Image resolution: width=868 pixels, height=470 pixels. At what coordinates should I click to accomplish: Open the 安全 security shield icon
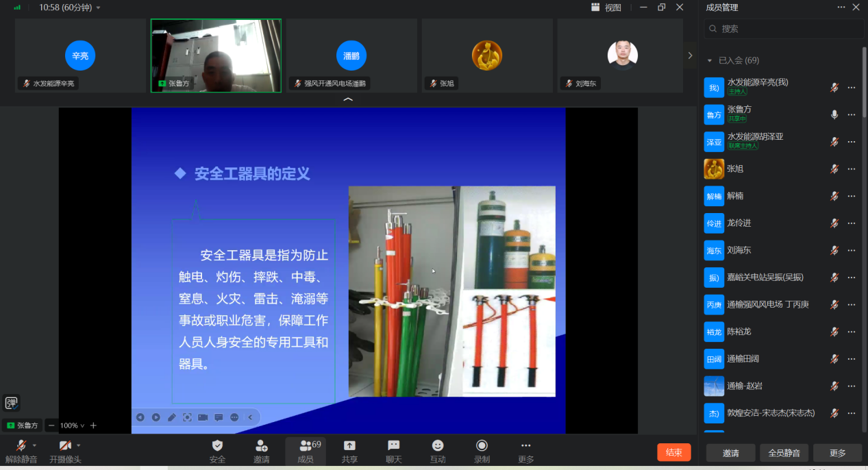[217, 446]
